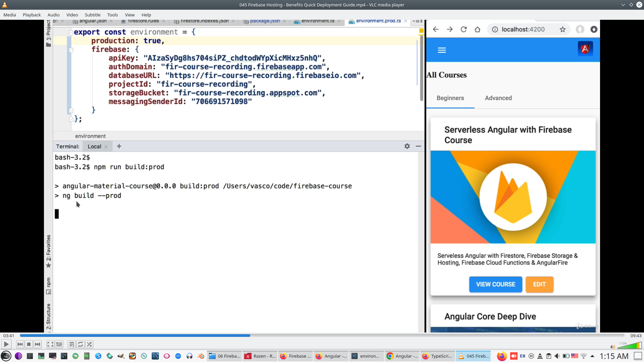Click the remaining time label 09:43
Viewport: 644px width, 362px height.
636,336
